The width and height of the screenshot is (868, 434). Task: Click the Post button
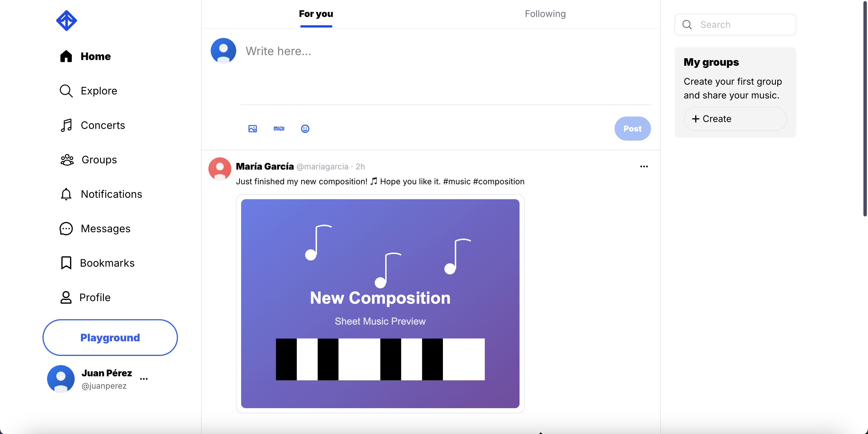click(632, 129)
